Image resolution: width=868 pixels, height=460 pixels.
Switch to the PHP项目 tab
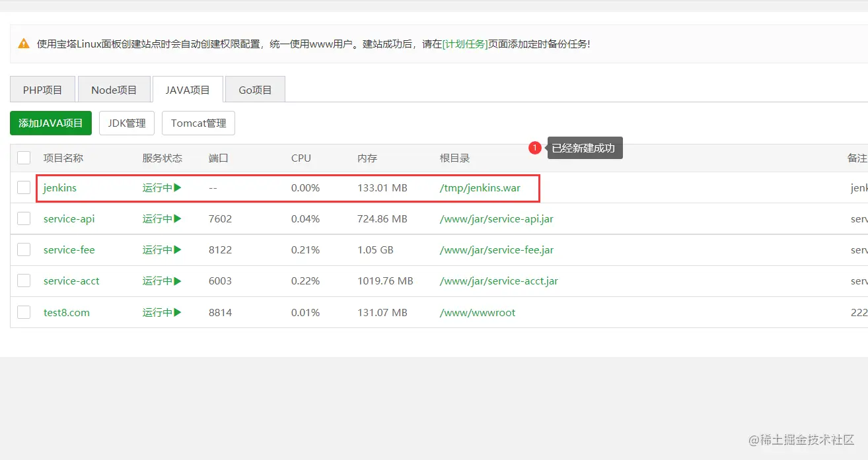pos(42,90)
